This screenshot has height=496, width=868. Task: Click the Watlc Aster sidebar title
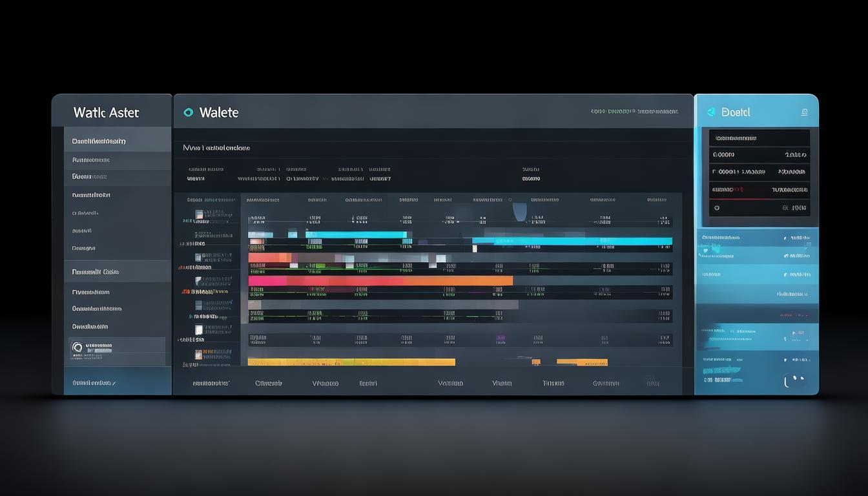pyautogui.click(x=106, y=112)
